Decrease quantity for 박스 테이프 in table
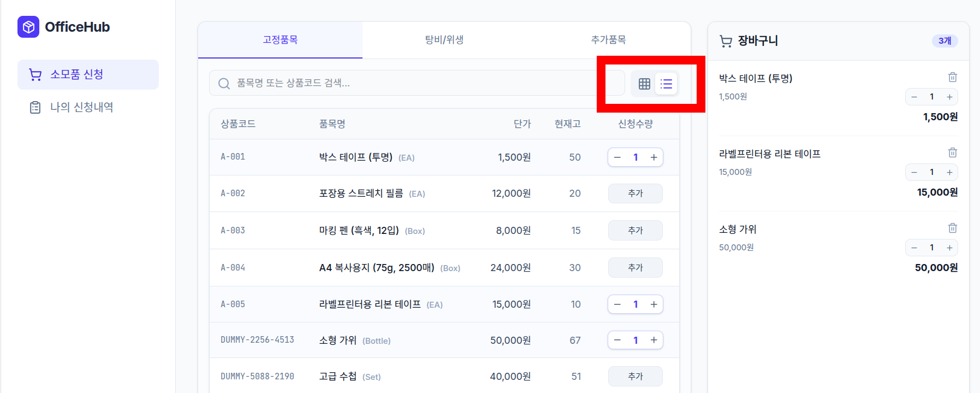This screenshot has height=393, width=980. click(x=617, y=157)
